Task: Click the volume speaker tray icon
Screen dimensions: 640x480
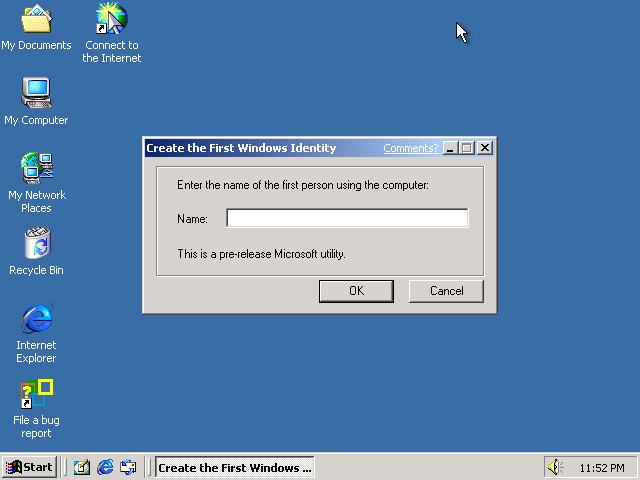Action: tap(555, 467)
